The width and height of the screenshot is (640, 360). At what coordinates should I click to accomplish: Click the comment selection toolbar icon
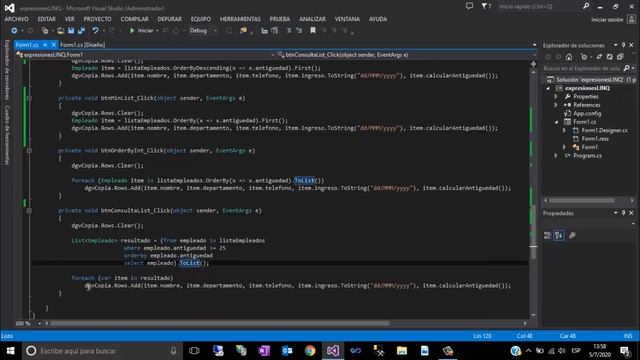click(289, 31)
